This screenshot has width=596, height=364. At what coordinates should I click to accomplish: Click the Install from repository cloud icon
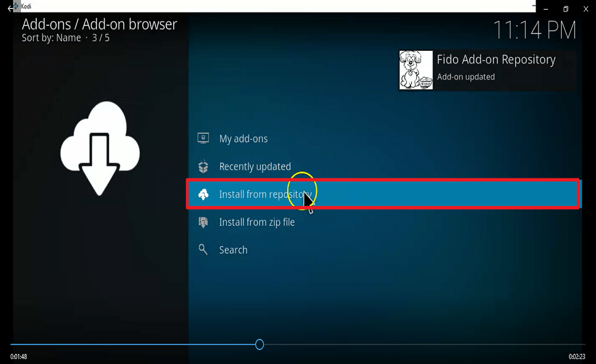(x=203, y=194)
